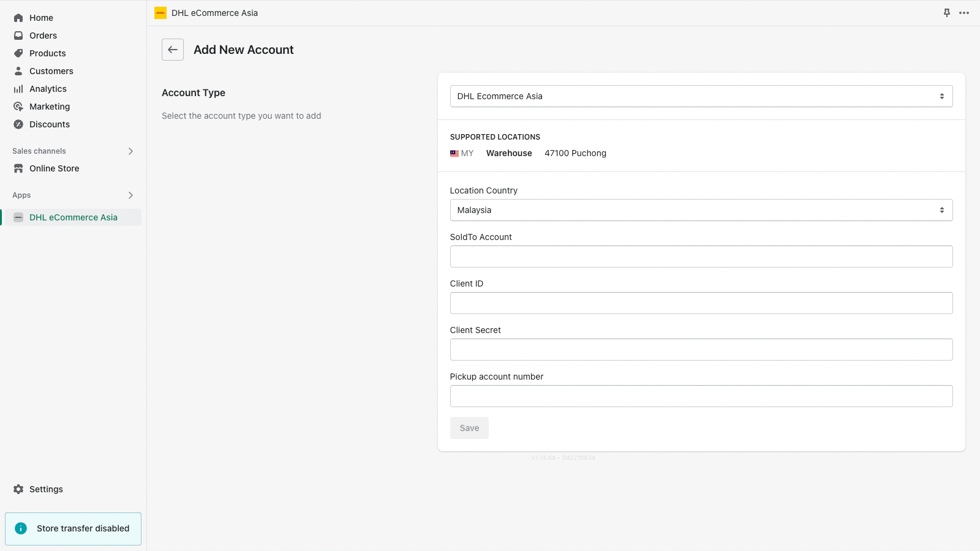The height and width of the screenshot is (551, 980).
Task: Click the info icon beside Store transfer disabled
Action: [21, 528]
